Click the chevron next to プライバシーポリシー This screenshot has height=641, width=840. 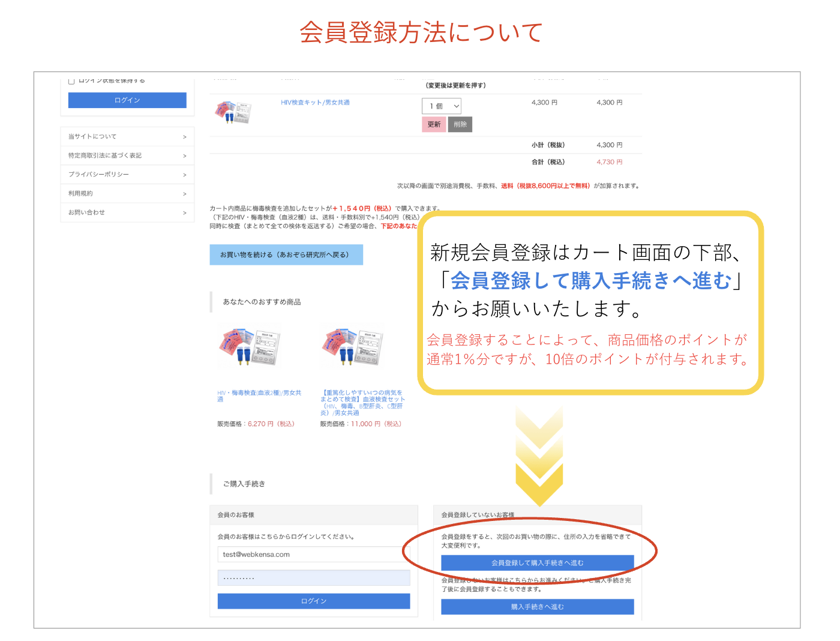click(x=184, y=175)
